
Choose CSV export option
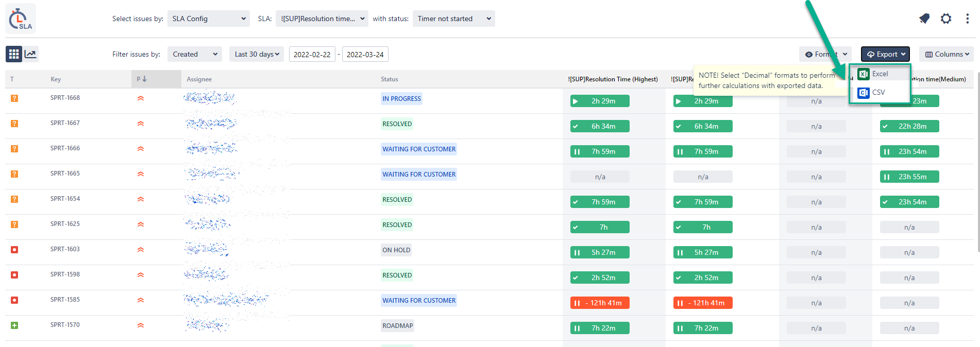click(x=880, y=92)
